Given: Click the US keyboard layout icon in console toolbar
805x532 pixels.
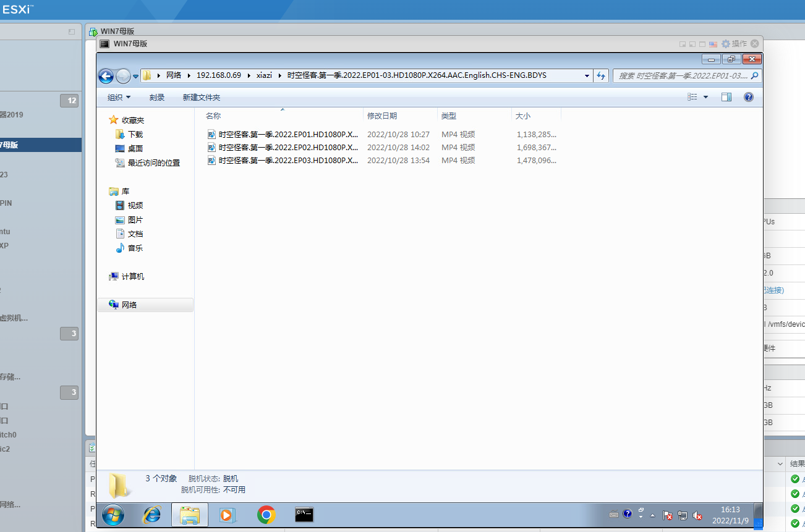Looking at the screenshot, I should click(x=712, y=43).
